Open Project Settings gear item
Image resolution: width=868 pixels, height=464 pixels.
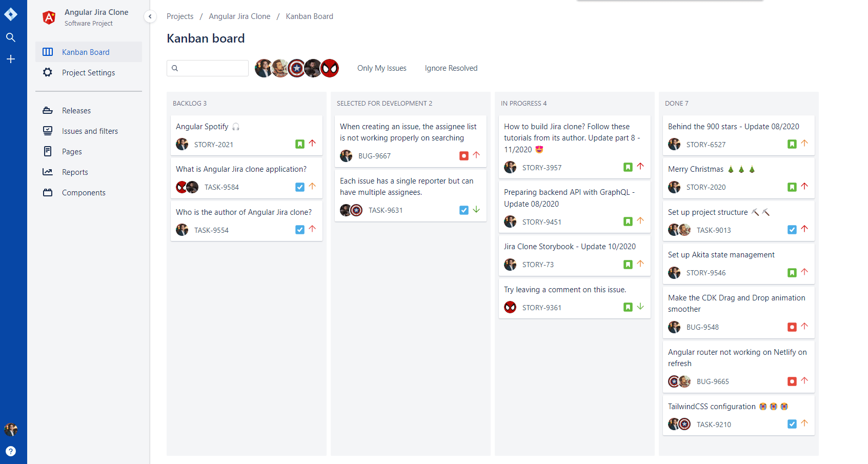pyautogui.click(x=88, y=73)
